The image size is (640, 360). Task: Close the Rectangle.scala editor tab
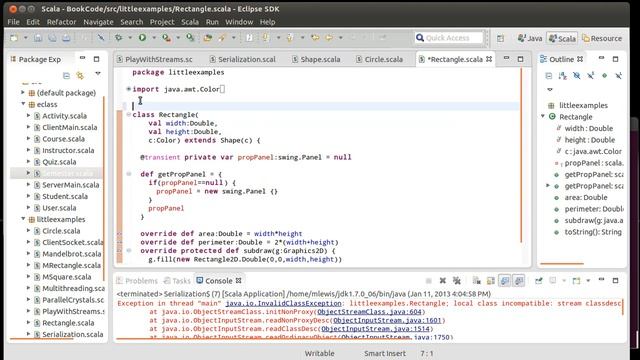(489, 59)
